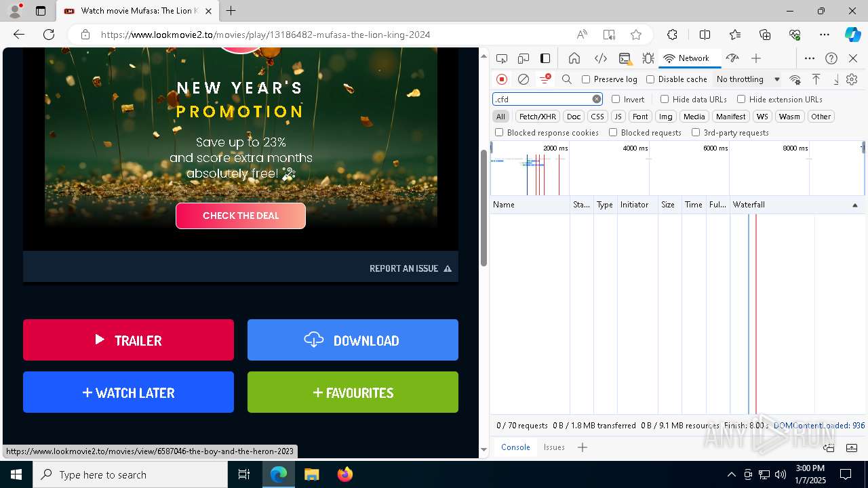Open File Explorer from taskbar
Image resolution: width=868 pixels, height=488 pixels.
tap(311, 474)
